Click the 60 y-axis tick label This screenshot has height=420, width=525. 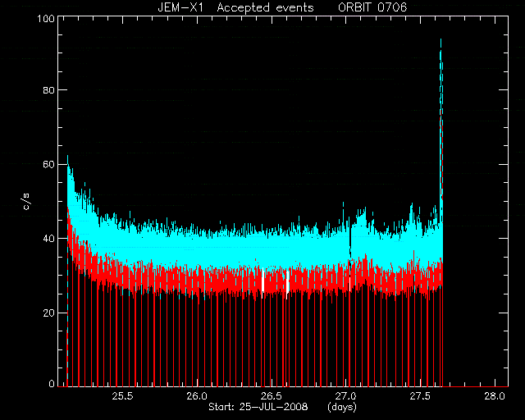click(x=48, y=164)
